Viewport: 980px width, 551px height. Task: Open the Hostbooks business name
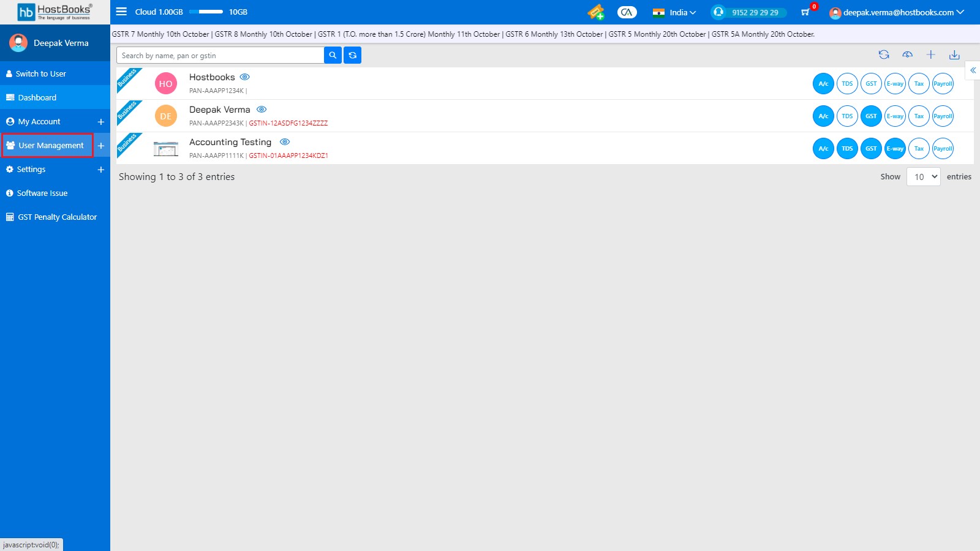click(212, 77)
